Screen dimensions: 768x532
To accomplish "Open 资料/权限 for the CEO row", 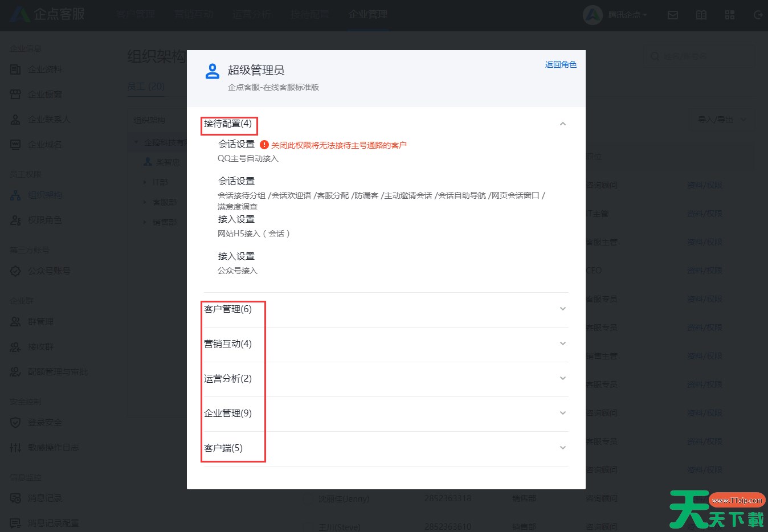I will 704,270.
